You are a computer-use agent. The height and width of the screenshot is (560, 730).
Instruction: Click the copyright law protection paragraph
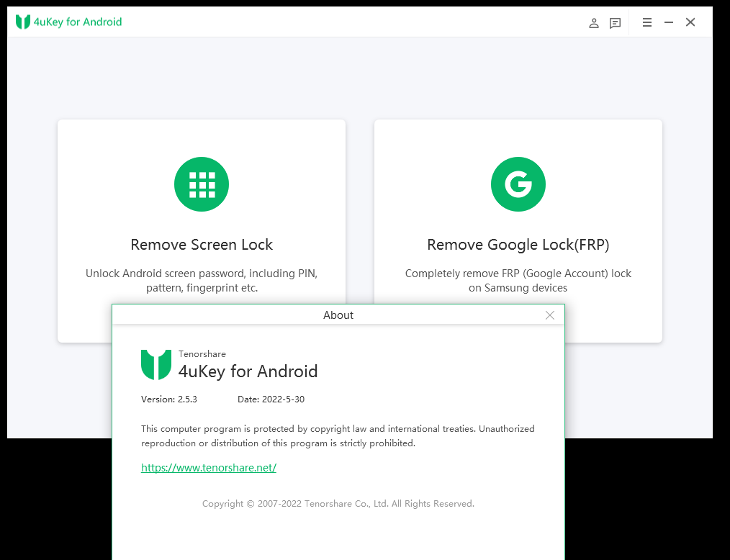point(338,436)
